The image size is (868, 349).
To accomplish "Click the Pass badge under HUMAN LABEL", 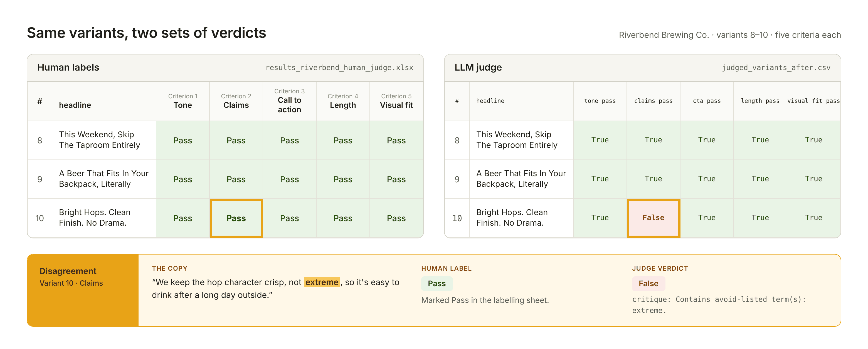I will pos(437,284).
